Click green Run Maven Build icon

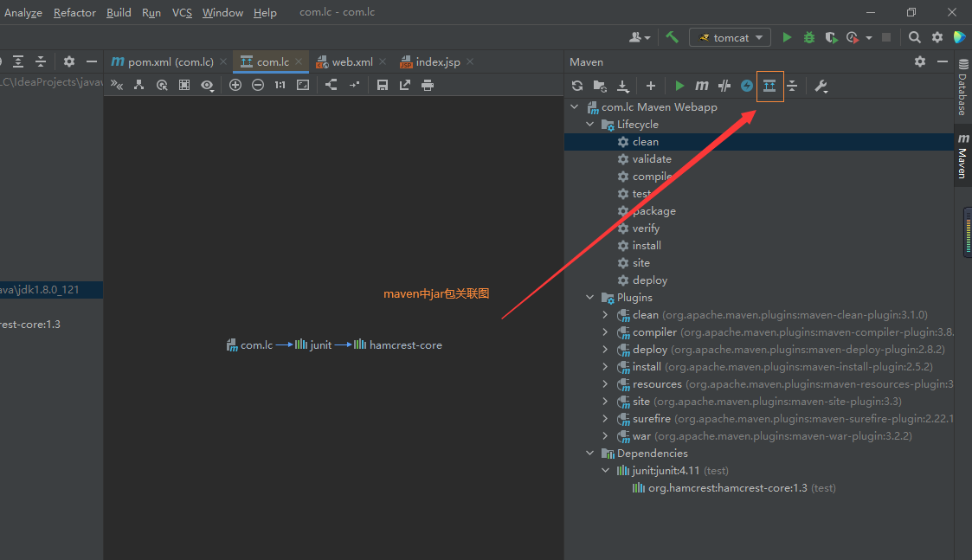point(679,86)
